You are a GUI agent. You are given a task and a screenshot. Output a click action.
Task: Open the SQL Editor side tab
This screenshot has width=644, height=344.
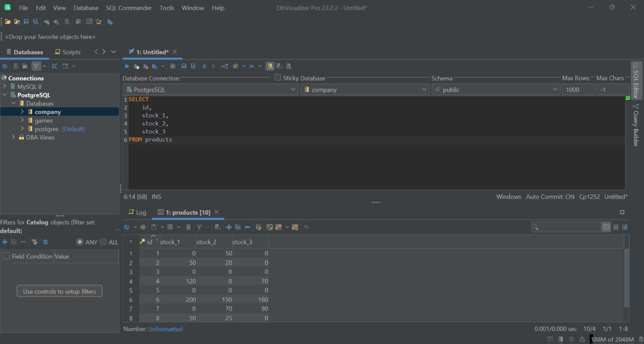tap(636, 81)
